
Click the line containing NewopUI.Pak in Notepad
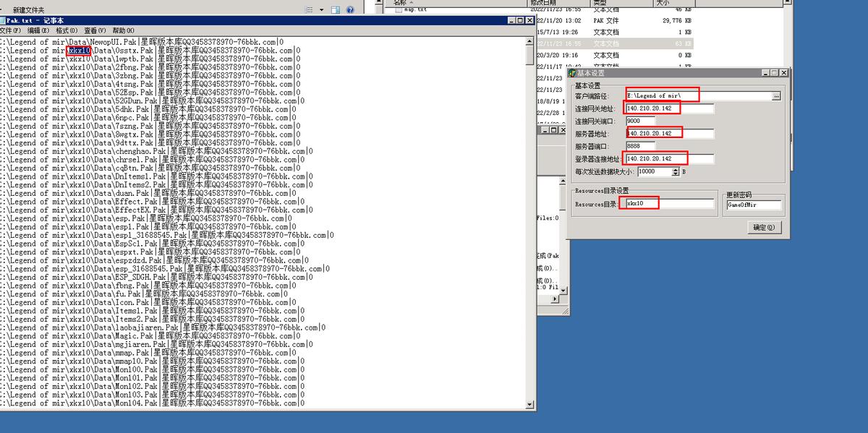[142, 42]
